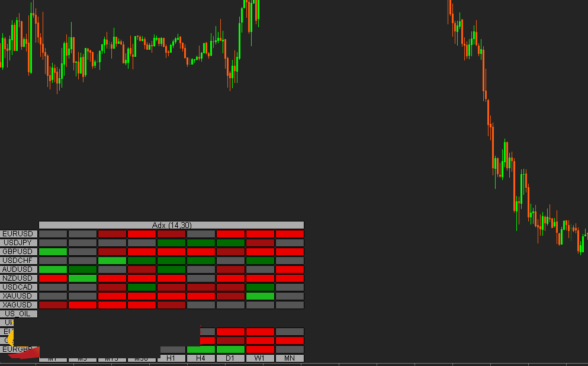Click the GBPUSD H4 red cell
This screenshot has width=588, height=366.
point(201,252)
